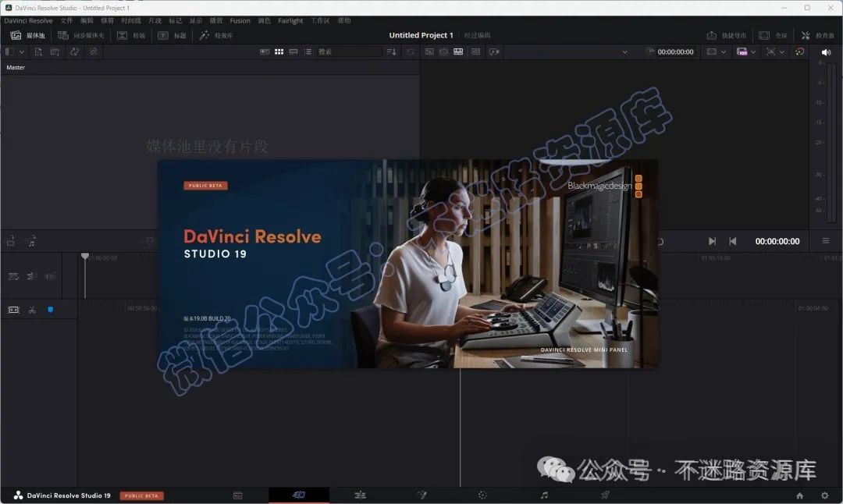The image size is (843, 504).
Task: Expand the bin list dropdown arrow
Action: coord(22,51)
